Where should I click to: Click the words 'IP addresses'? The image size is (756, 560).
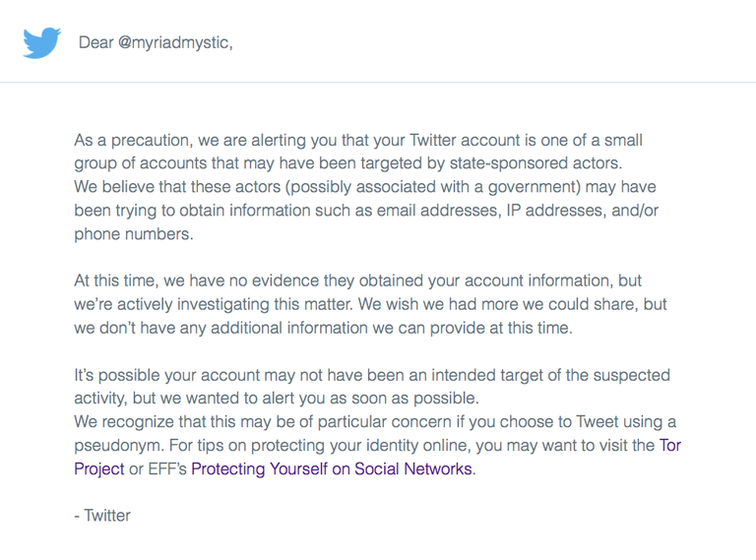(x=555, y=210)
